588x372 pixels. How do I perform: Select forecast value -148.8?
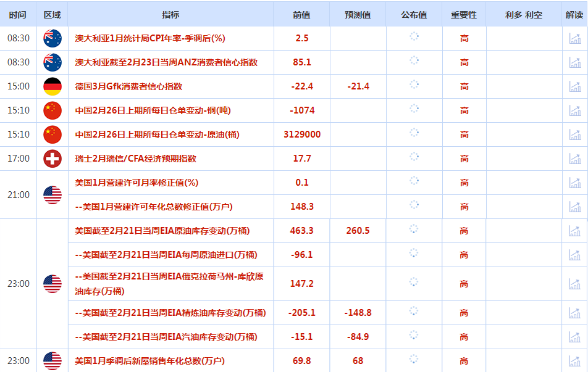(x=358, y=313)
